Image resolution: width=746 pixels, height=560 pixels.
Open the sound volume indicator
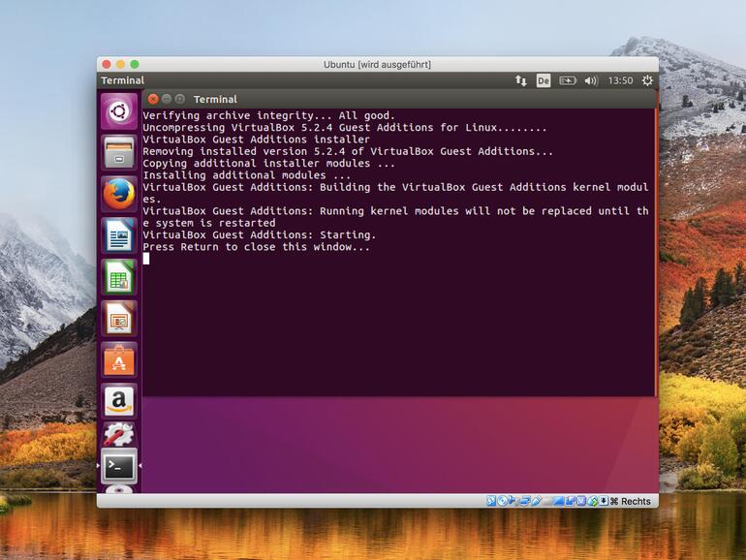[591, 80]
